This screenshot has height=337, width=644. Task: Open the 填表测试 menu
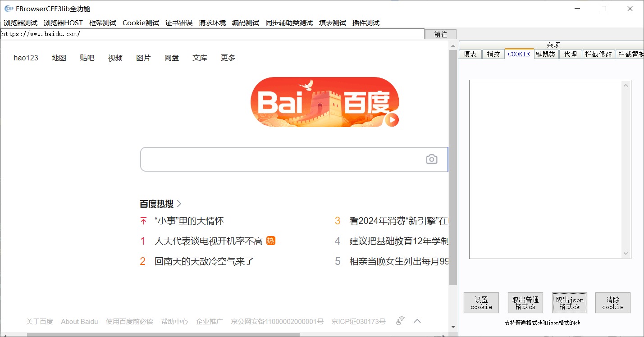333,23
